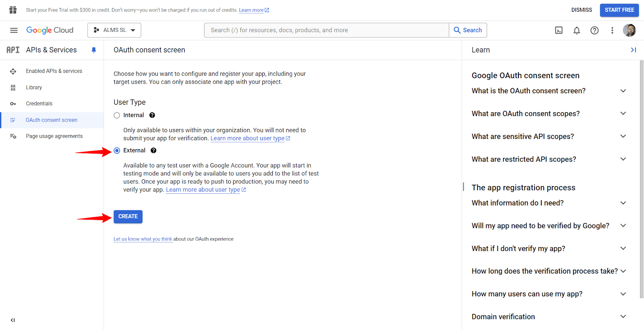Screen dimensions: 644x330
Task: Open the notifications bell
Action: (576, 30)
